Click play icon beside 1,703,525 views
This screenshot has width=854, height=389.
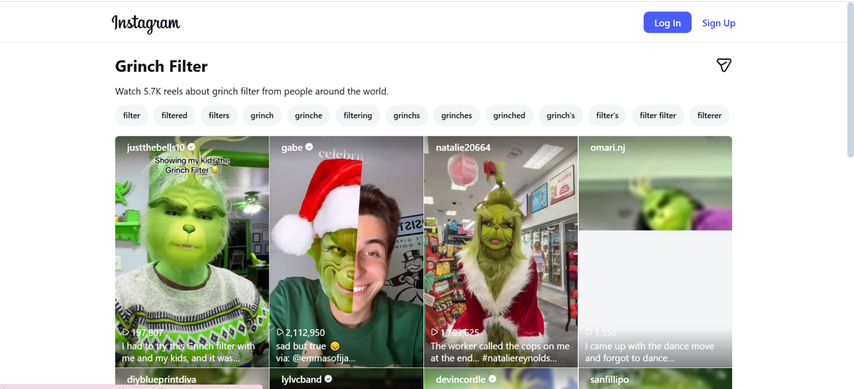(435, 332)
